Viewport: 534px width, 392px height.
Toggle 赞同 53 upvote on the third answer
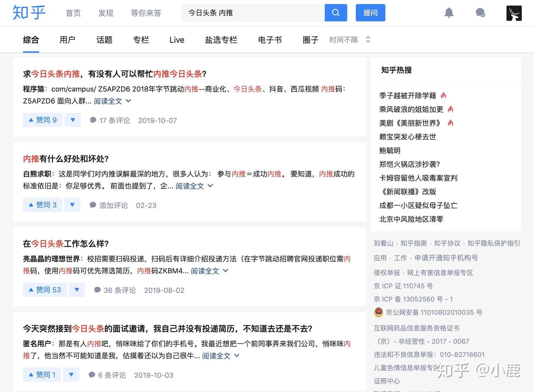click(x=45, y=289)
